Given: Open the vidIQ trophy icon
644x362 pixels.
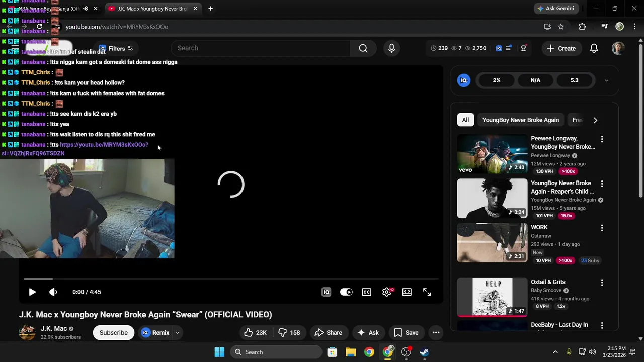Looking at the screenshot, I should [x=524, y=48].
